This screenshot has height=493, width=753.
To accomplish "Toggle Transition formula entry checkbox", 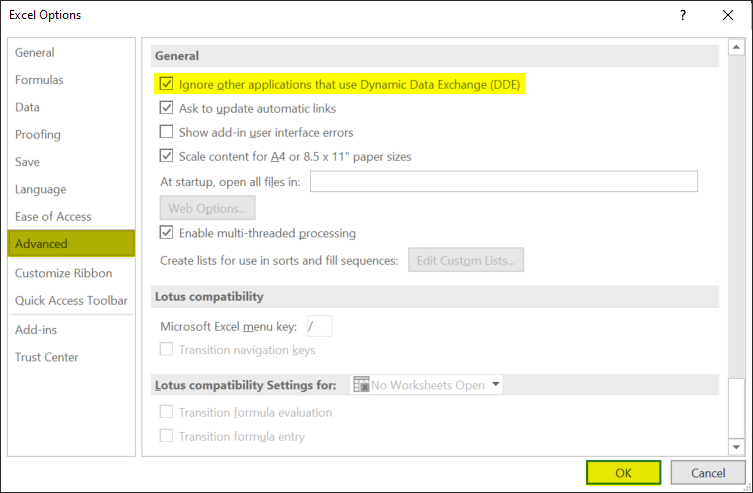I will tap(166, 436).
